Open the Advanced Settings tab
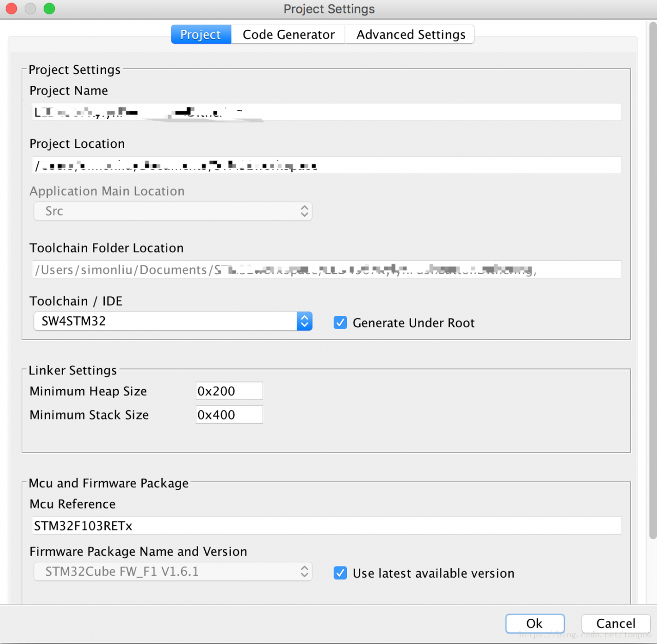Screen dimensions: 657x644 (x=411, y=34)
